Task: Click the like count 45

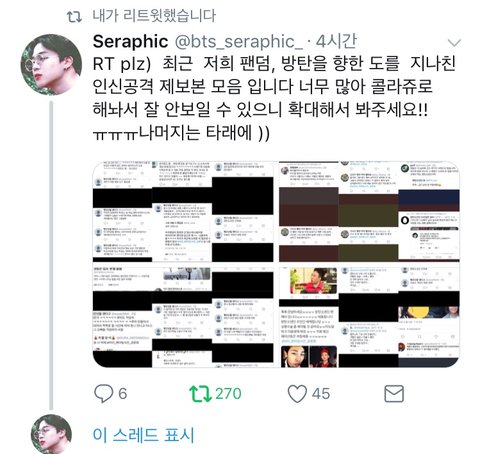Action: pos(321,394)
